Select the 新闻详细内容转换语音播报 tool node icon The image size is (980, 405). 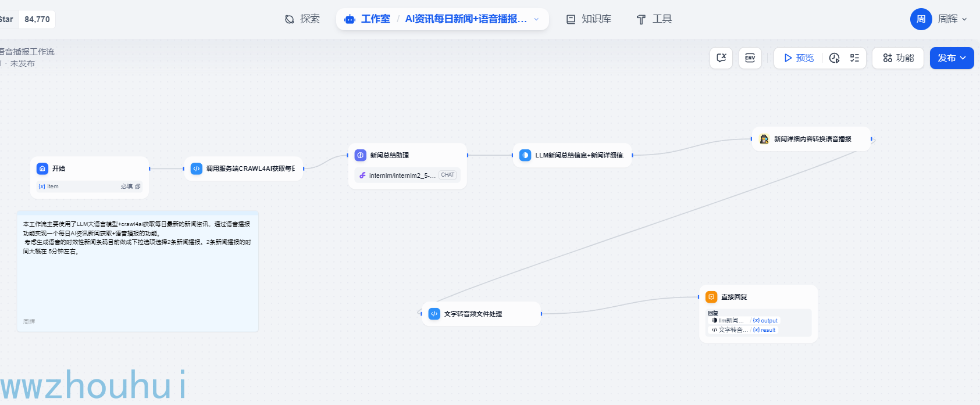coord(764,139)
